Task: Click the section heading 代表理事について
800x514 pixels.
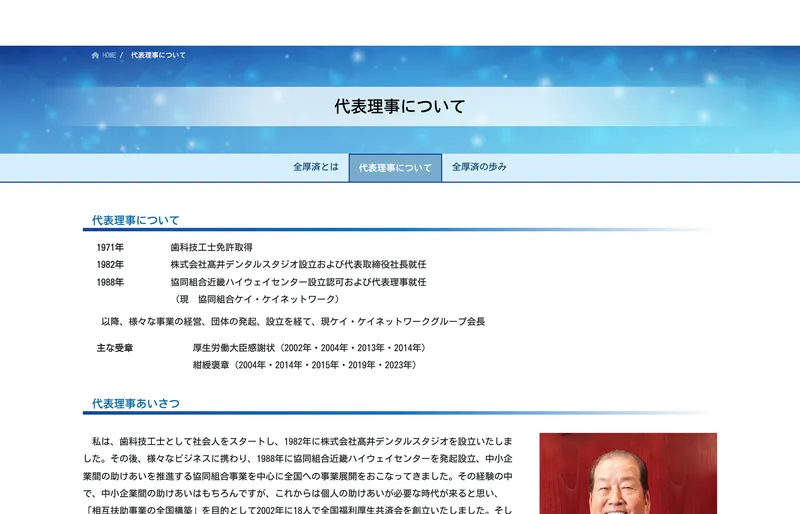Action: (x=136, y=221)
